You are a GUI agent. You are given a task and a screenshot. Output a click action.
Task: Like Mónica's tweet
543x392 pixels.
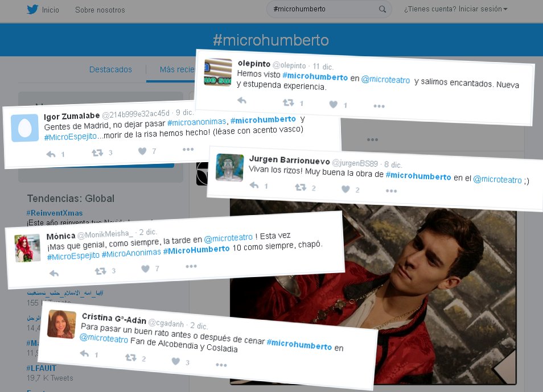point(146,269)
